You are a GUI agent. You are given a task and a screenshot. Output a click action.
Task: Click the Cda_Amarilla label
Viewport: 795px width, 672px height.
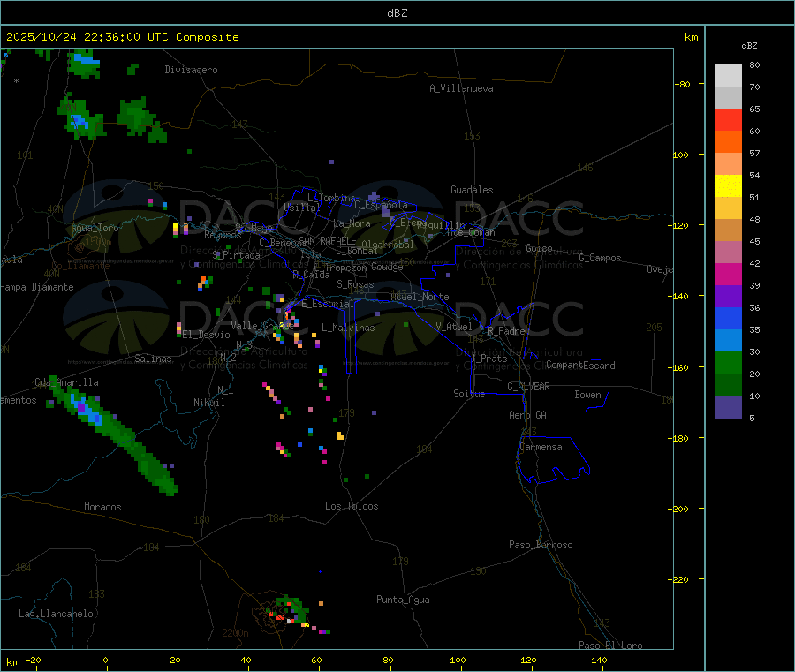pyautogui.click(x=66, y=382)
